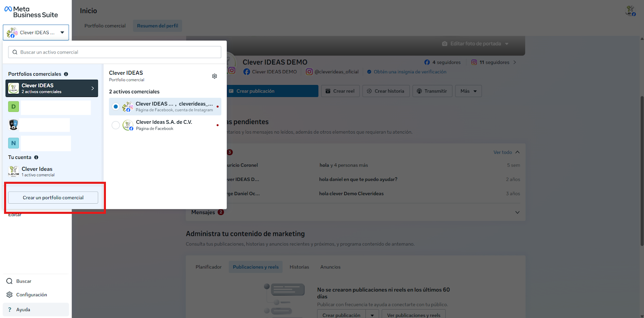Click the Buscar un activo comercial field
This screenshot has height=318, width=644.
(x=115, y=52)
